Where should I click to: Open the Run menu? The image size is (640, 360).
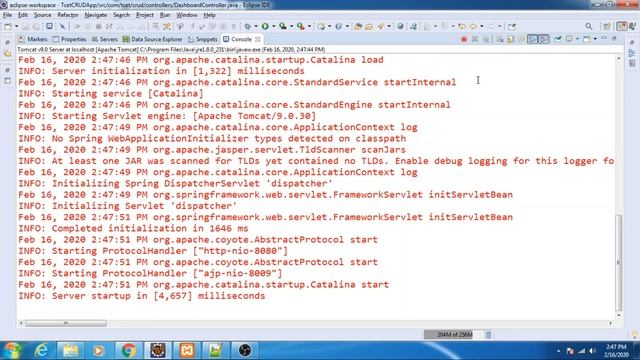coord(165,15)
